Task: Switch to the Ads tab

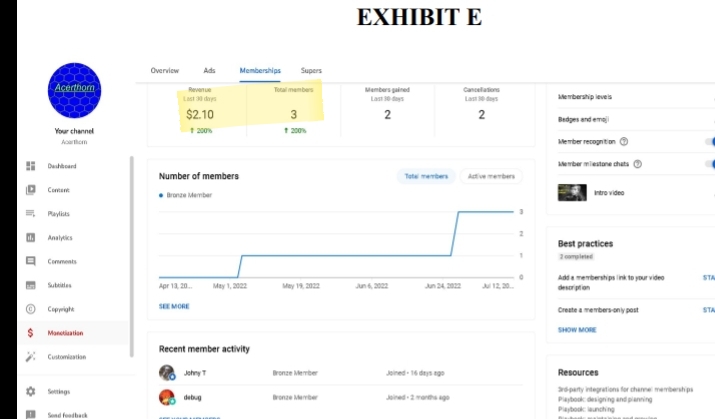Action: pyautogui.click(x=209, y=71)
